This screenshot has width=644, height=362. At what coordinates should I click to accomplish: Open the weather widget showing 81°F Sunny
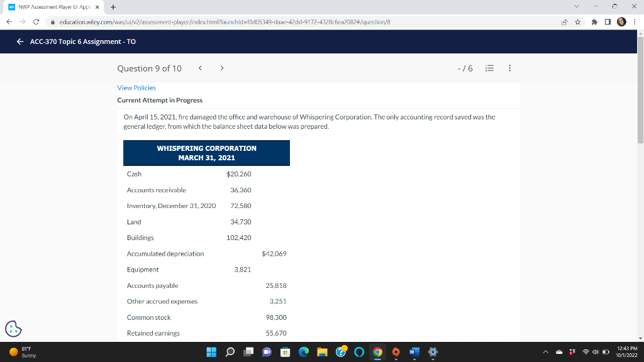(x=23, y=352)
